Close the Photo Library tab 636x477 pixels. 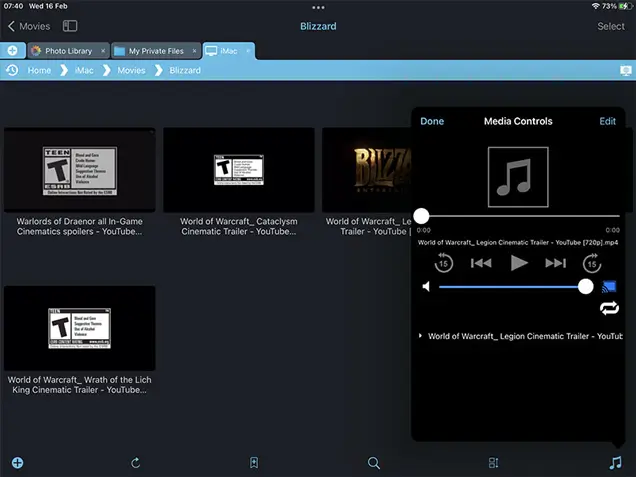pos(103,51)
